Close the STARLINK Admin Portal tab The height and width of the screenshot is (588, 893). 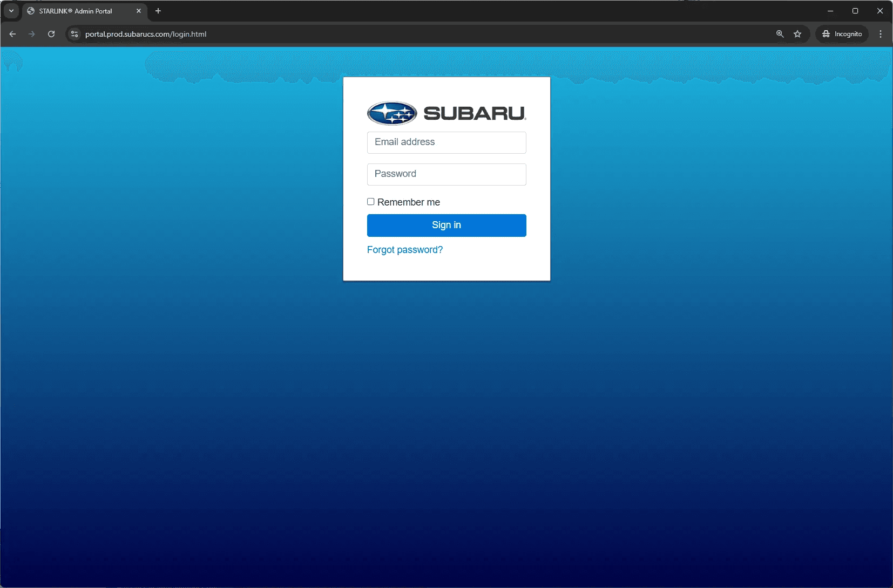point(139,11)
